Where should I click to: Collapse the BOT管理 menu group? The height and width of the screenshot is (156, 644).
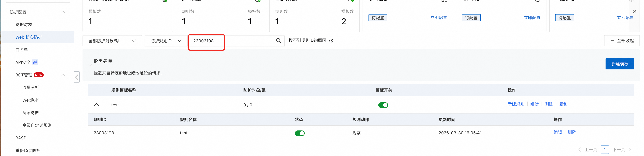[63, 75]
